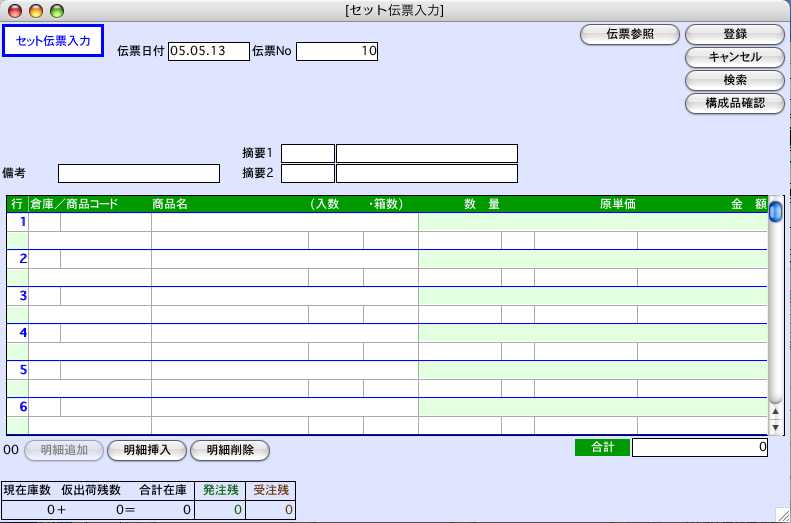Open 伝票参照 slip reference
This screenshot has width=791, height=523.
pos(630,34)
